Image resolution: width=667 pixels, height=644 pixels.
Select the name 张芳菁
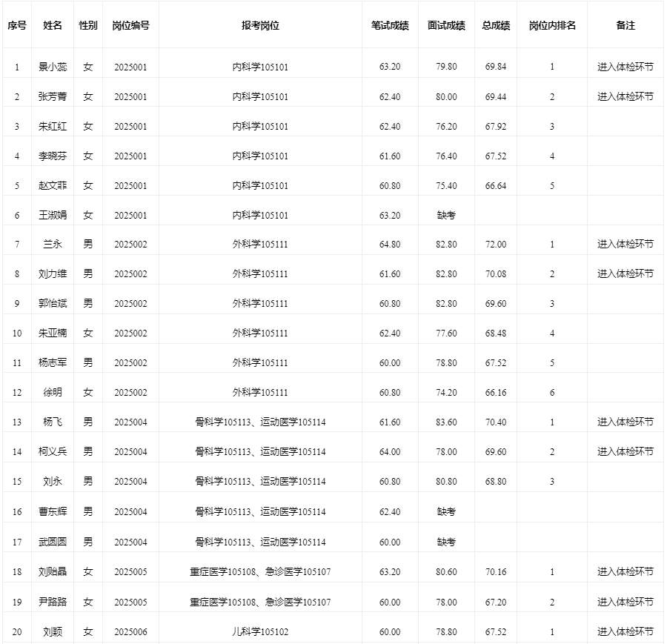[53, 96]
